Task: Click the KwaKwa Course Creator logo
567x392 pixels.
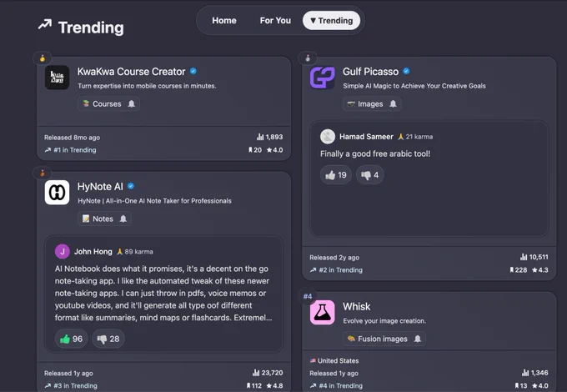Action: pyautogui.click(x=58, y=78)
